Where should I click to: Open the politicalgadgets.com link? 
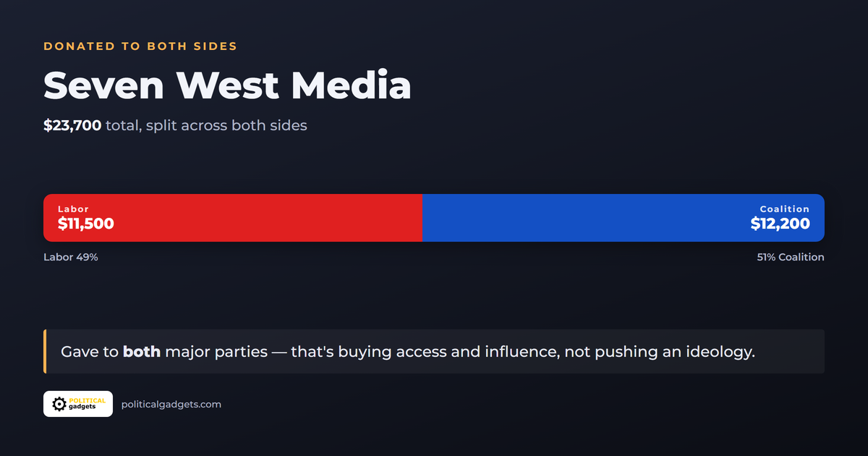tap(171, 404)
